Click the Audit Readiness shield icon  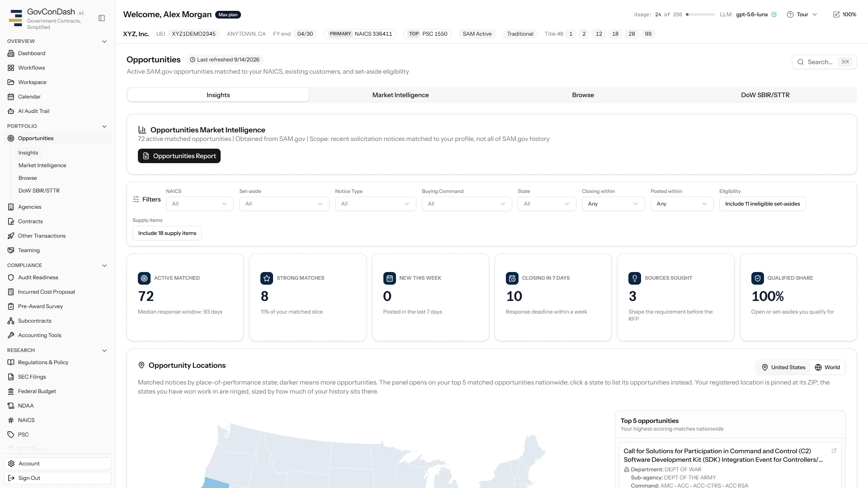[11, 277]
